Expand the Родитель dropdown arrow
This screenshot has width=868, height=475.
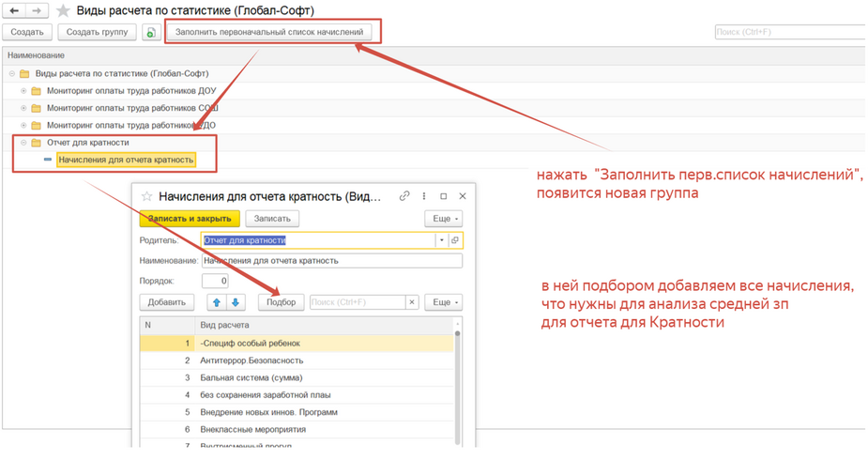[x=441, y=240]
